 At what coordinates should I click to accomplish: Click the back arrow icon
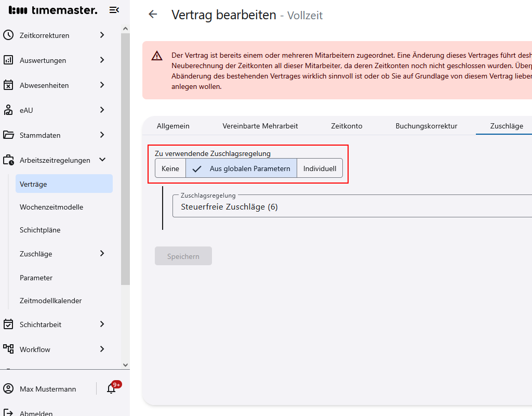coord(153,15)
